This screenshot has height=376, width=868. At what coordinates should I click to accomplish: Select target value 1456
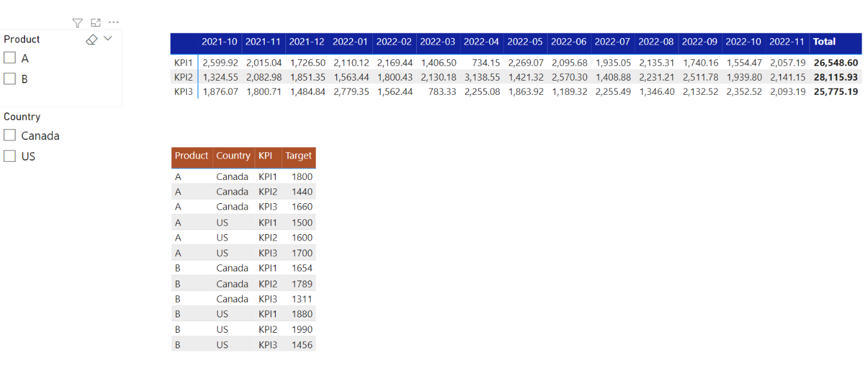coord(302,345)
